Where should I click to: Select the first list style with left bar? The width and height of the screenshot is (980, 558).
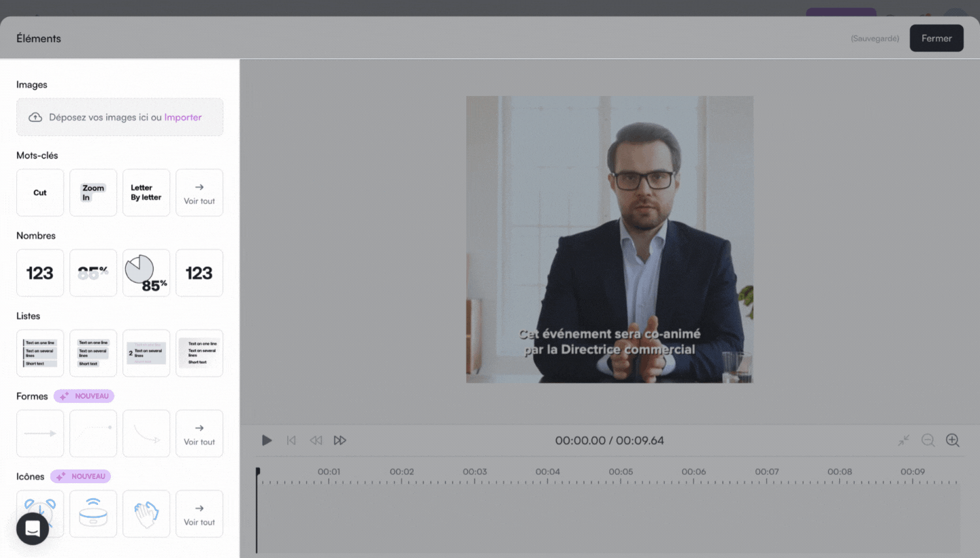[x=40, y=353]
